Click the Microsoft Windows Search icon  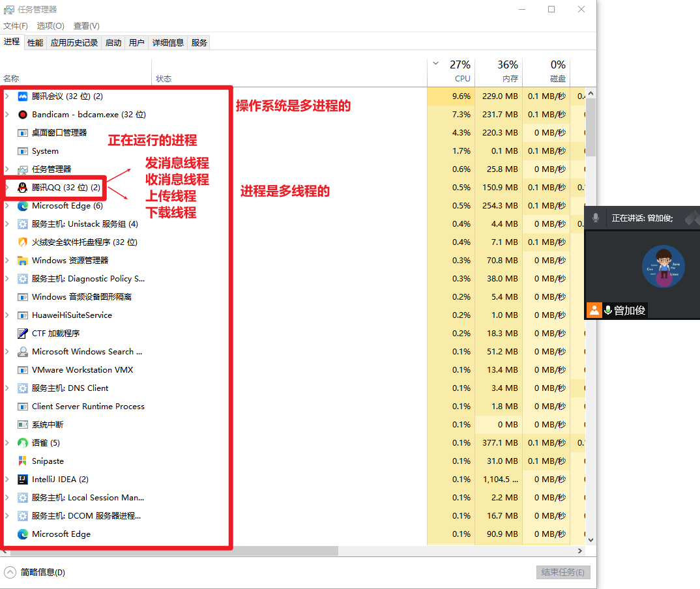pos(22,352)
